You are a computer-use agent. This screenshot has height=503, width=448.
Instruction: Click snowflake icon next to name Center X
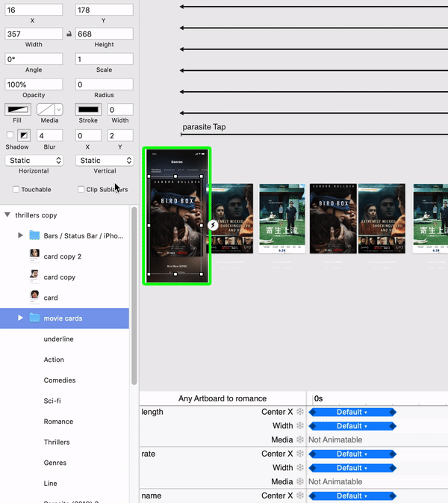tap(300, 496)
